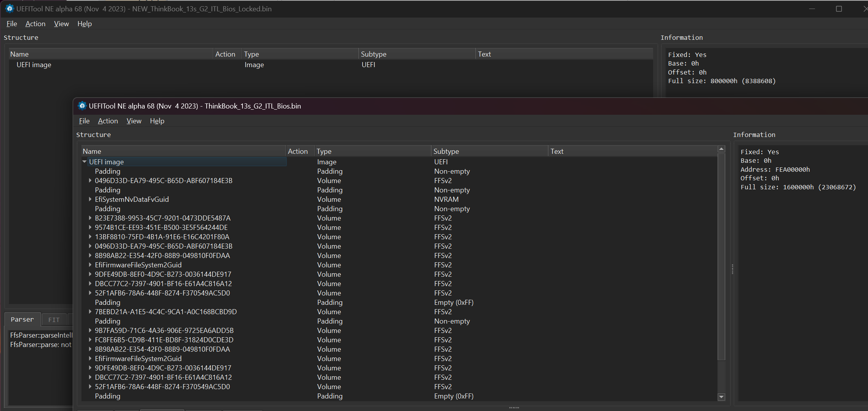868x411 pixels.
Task: Click the scroll-down arrow of the structure tree
Action: click(x=721, y=397)
